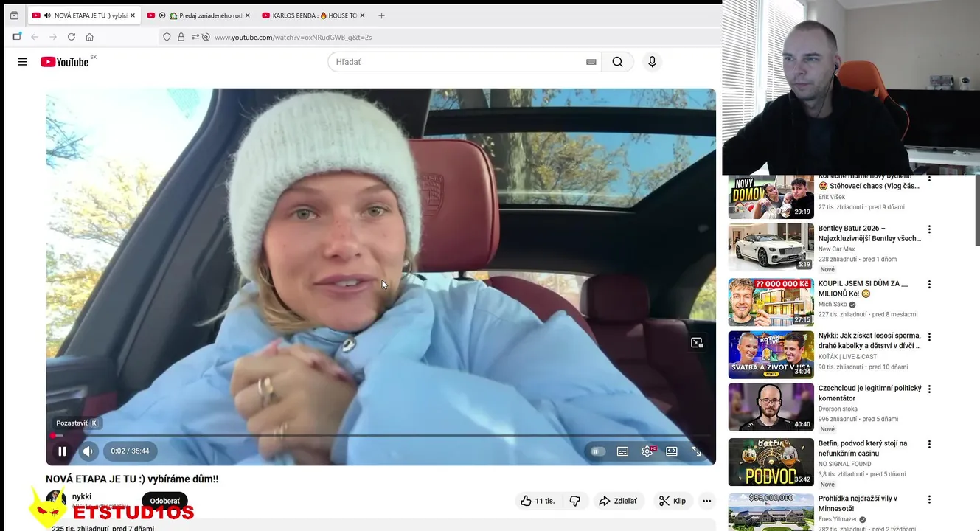980x531 pixels.
Task: Open options menu for the Czechcloud video
Action: 929,389
